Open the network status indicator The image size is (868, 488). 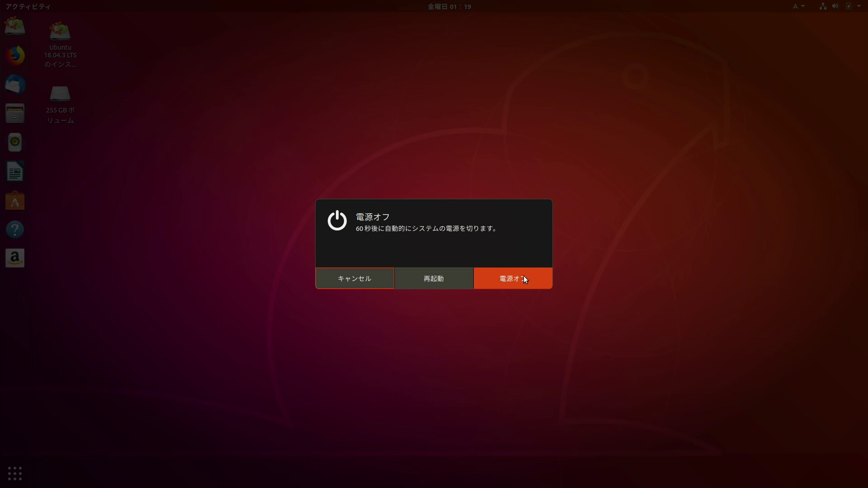click(822, 6)
